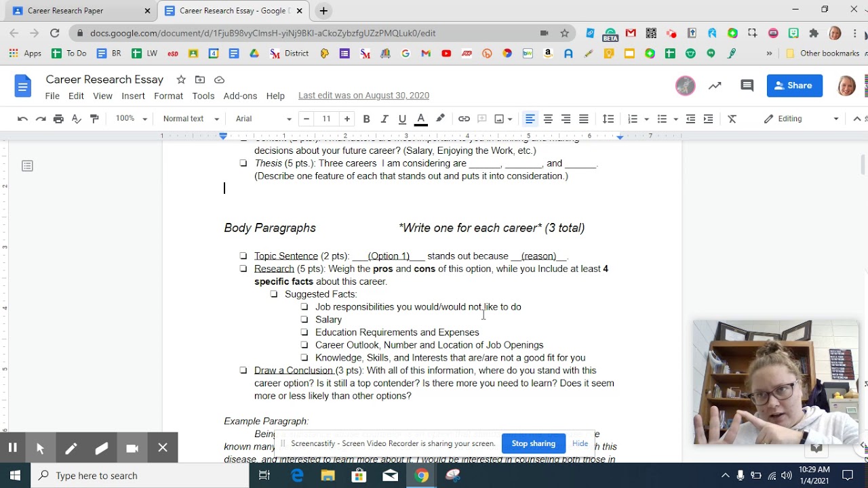868x488 pixels.
Task: Open Last edit was on August 30, 2020
Action: (363, 96)
